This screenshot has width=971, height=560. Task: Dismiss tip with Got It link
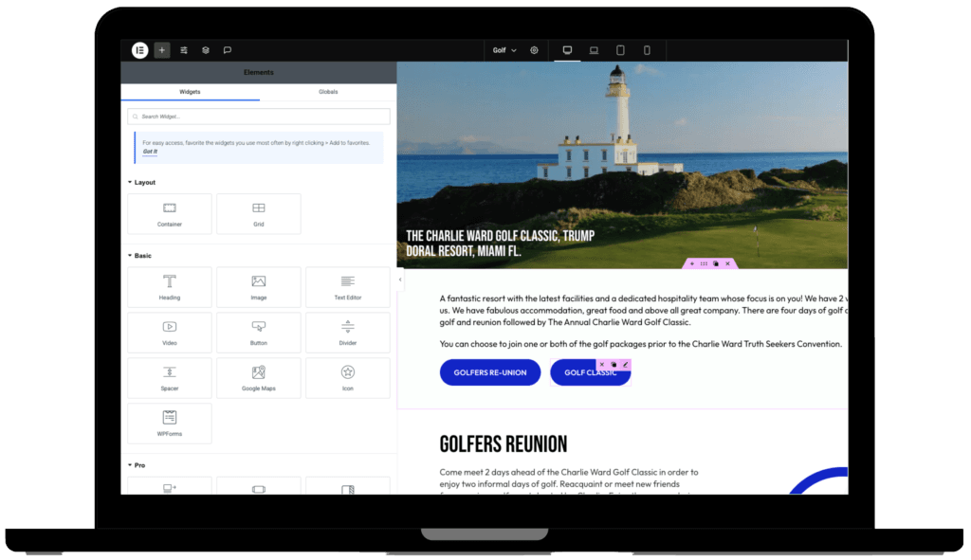click(150, 152)
